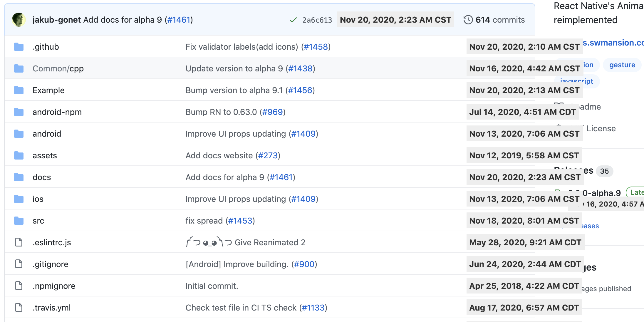Open pull request #1458 link
The width and height of the screenshot is (644, 322).
316,47
